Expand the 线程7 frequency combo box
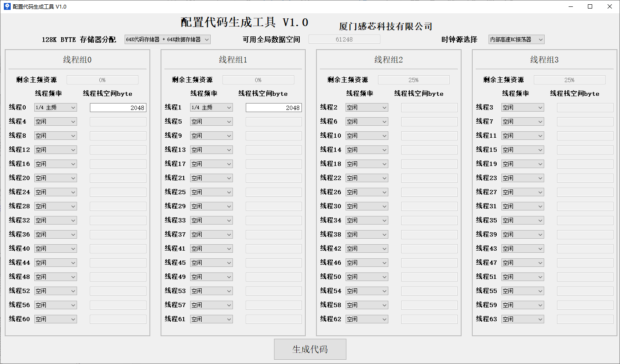The image size is (620, 364). click(523, 121)
